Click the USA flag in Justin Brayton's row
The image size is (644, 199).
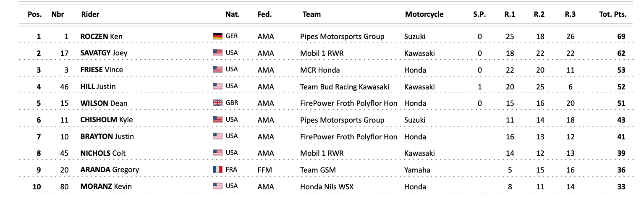click(217, 136)
